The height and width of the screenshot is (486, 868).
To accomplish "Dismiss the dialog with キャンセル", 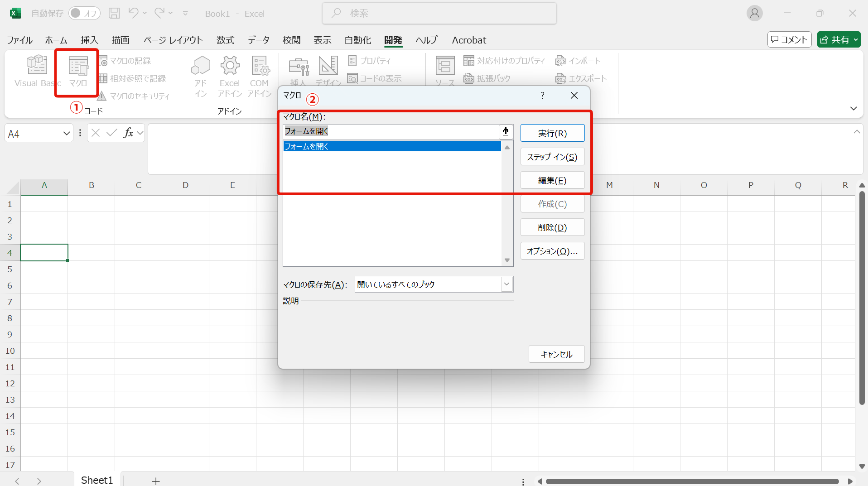I will coord(556,354).
